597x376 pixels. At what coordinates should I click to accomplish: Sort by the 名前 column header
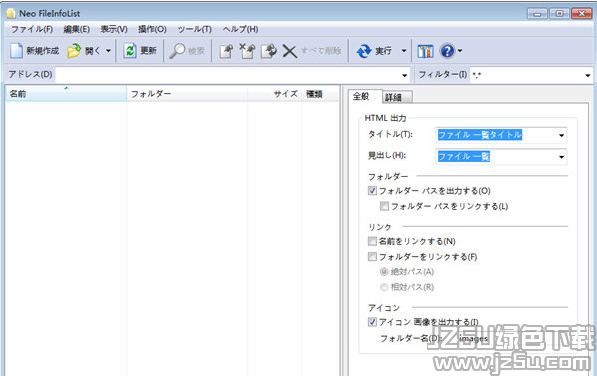[x=66, y=94]
